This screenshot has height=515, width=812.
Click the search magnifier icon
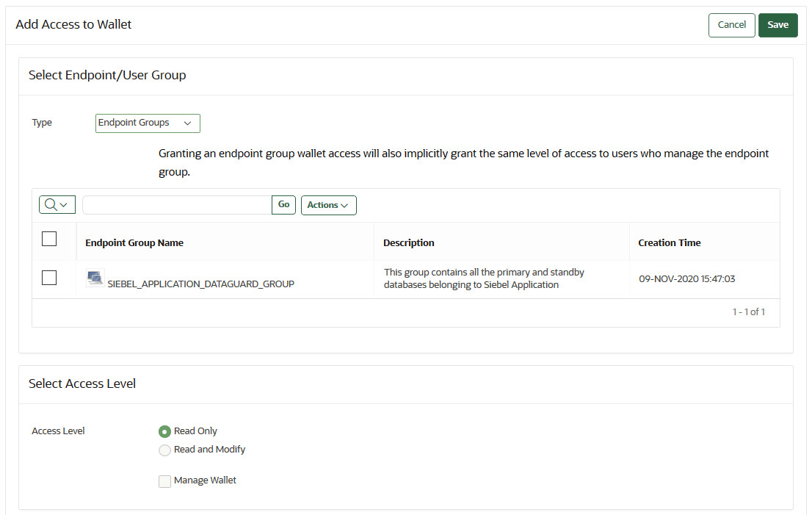click(x=51, y=204)
